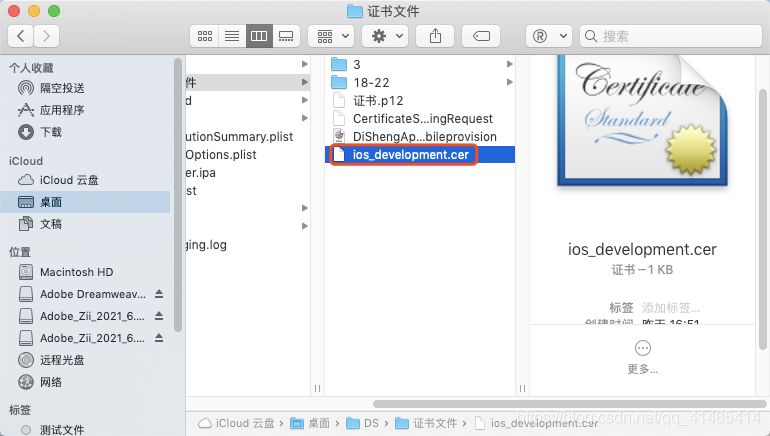Open 文稿 in the sidebar
The image size is (770, 436).
tap(40, 224)
